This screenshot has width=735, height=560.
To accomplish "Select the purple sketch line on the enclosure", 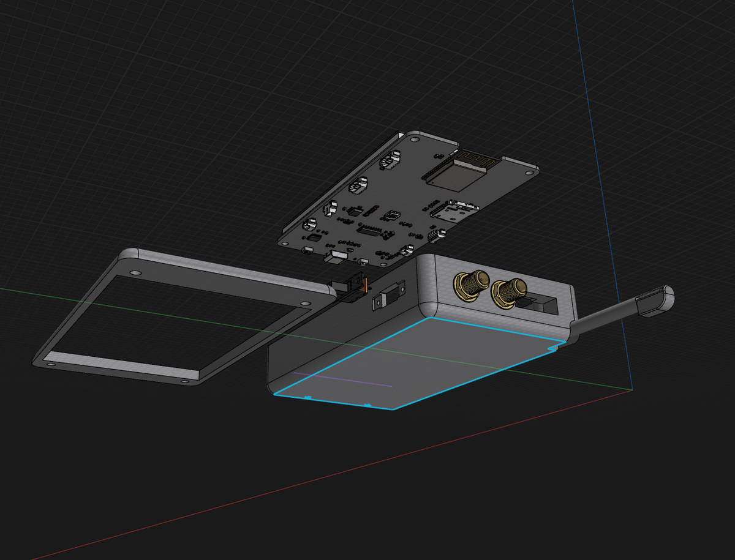I will pos(343,379).
